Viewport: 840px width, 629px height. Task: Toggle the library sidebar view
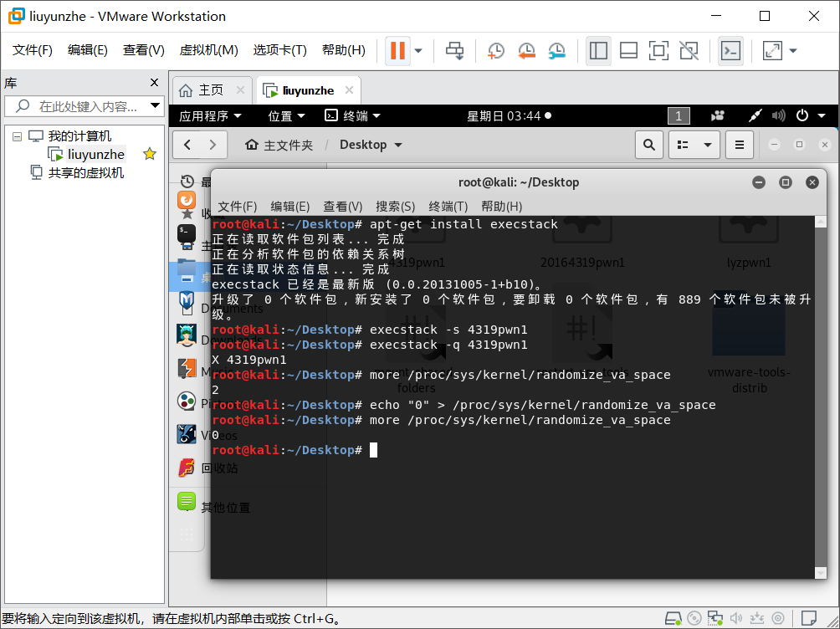tap(598, 51)
